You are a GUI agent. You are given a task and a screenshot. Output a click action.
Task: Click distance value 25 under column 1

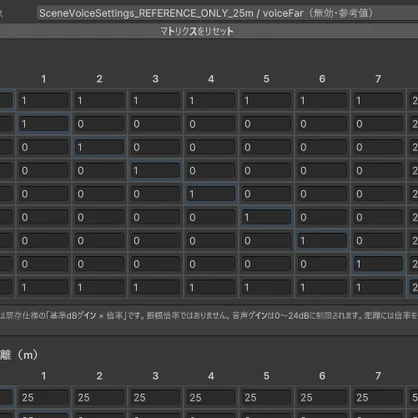[44, 397]
